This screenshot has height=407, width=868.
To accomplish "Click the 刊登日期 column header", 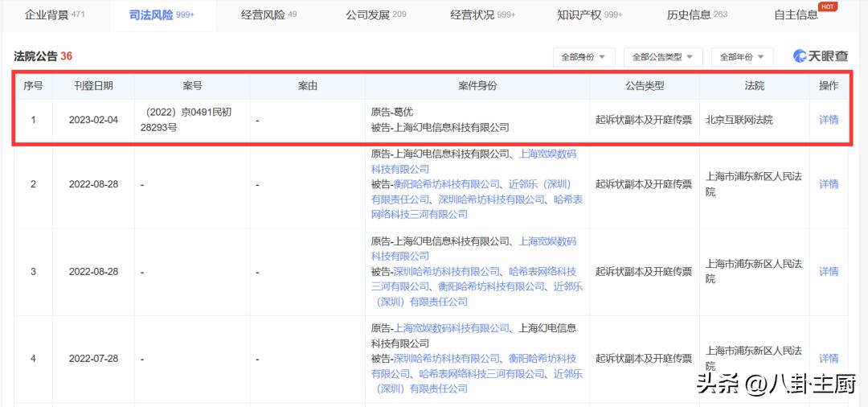I will (93, 86).
